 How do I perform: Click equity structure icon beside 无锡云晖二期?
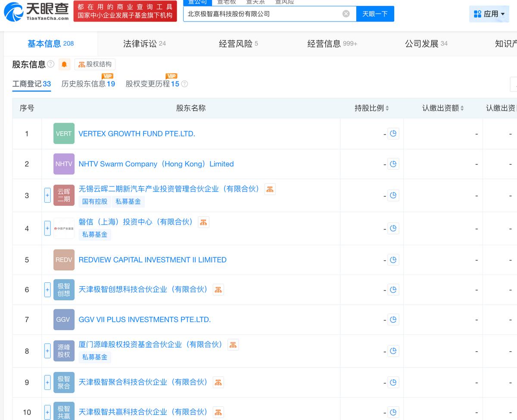[x=270, y=189]
